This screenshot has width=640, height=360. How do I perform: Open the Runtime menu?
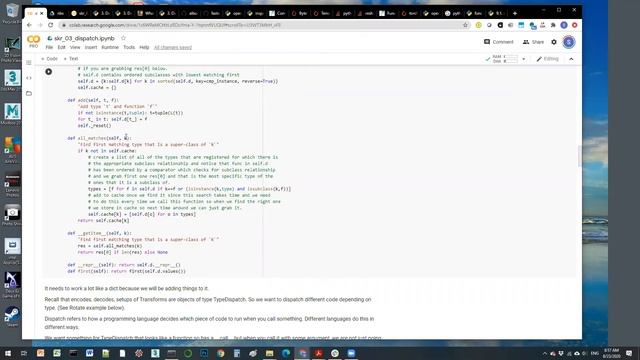tap(110, 47)
